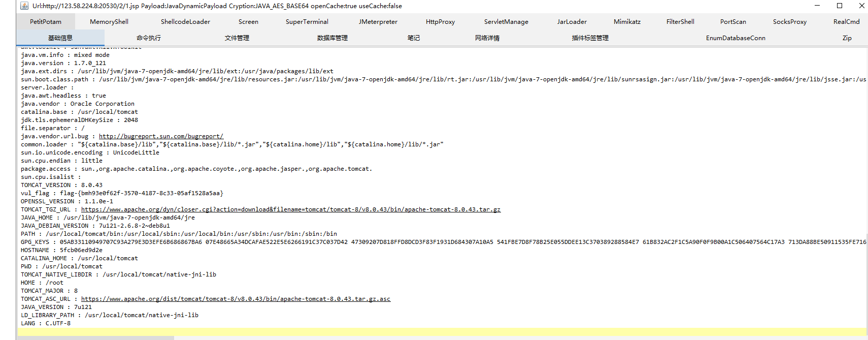Screen dimensions: 868x340
Task: Open the JarLoader tab
Action: coord(572,22)
